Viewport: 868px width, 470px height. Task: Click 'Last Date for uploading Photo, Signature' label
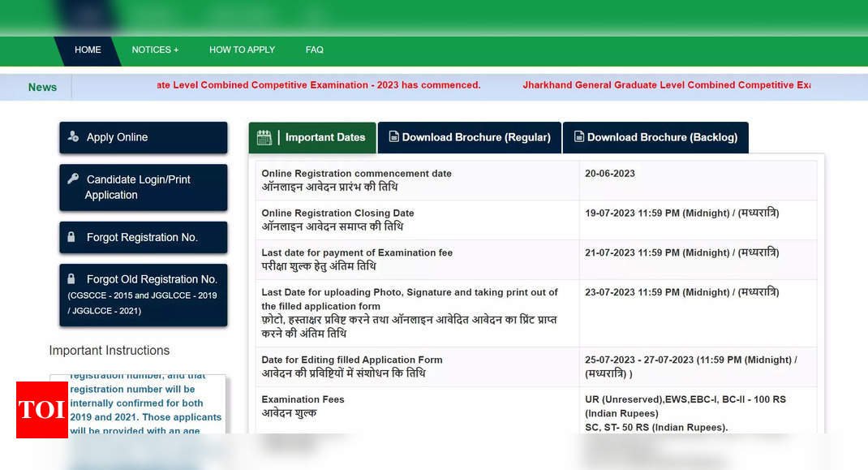tap(410, 299)
